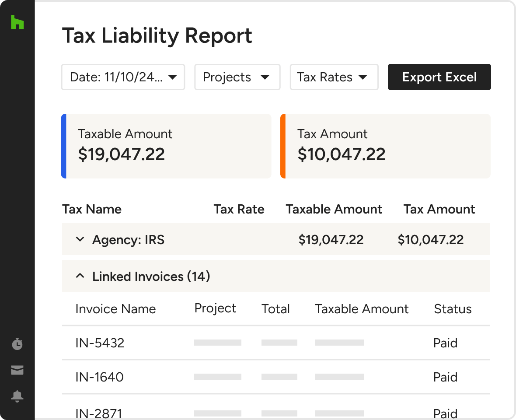
Task: Click the green Houzz logo icon
Action: (17, 22)
